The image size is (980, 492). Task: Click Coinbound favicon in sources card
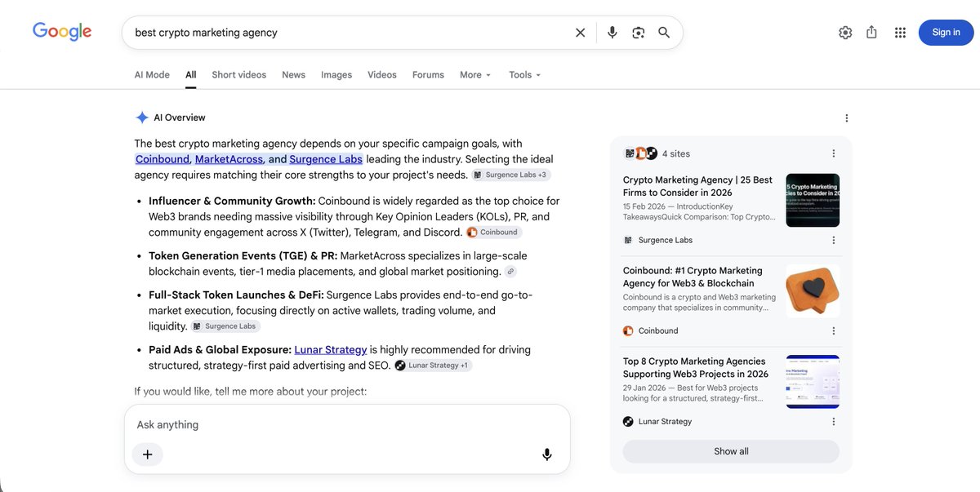pos(628,330)
